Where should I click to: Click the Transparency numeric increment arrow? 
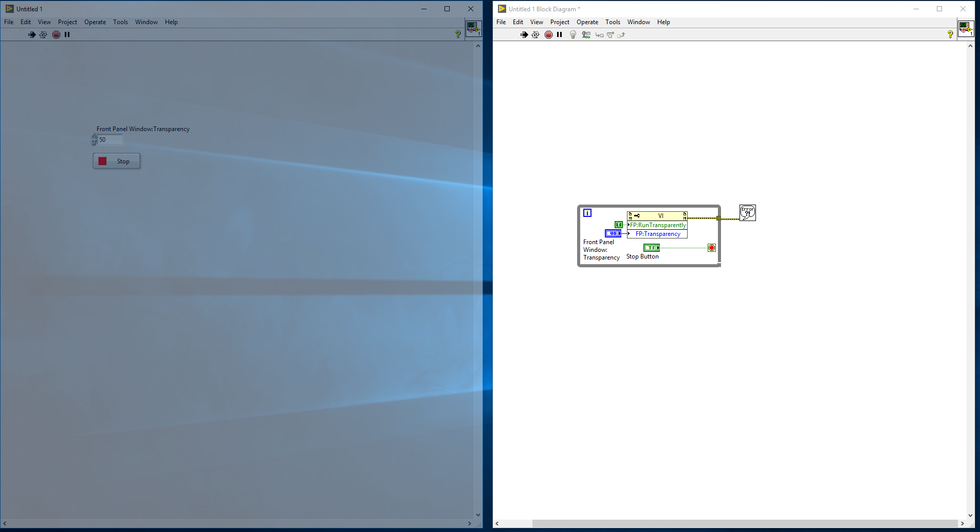coord(94,137)
